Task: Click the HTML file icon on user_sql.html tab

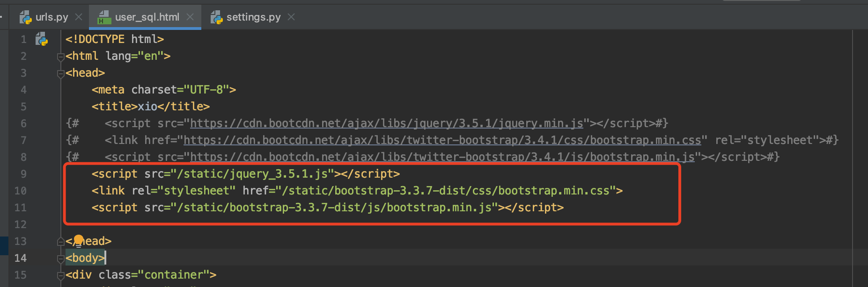Action: tap(104, 17)
